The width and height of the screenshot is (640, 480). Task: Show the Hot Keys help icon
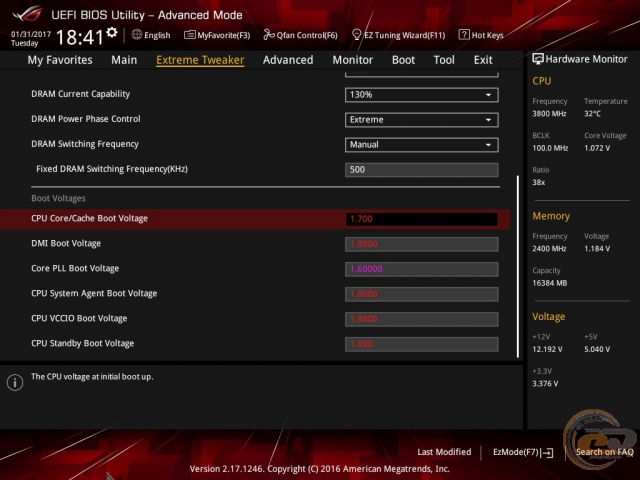click(465, 35)
